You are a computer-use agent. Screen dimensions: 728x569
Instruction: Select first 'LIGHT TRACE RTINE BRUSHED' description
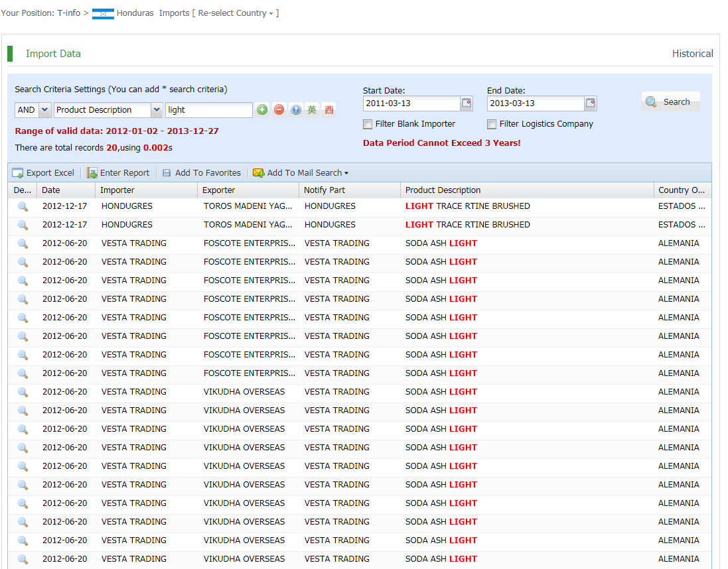468,206
